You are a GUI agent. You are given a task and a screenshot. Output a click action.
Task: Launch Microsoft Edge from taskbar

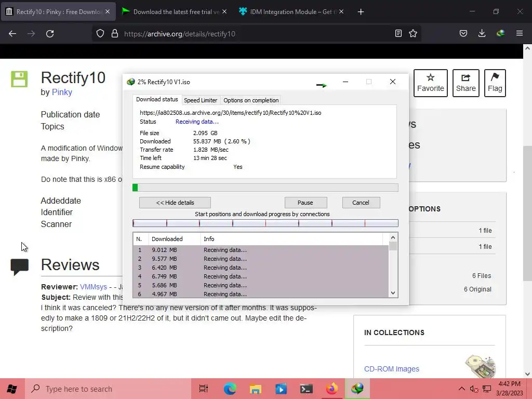pos(230,389)
